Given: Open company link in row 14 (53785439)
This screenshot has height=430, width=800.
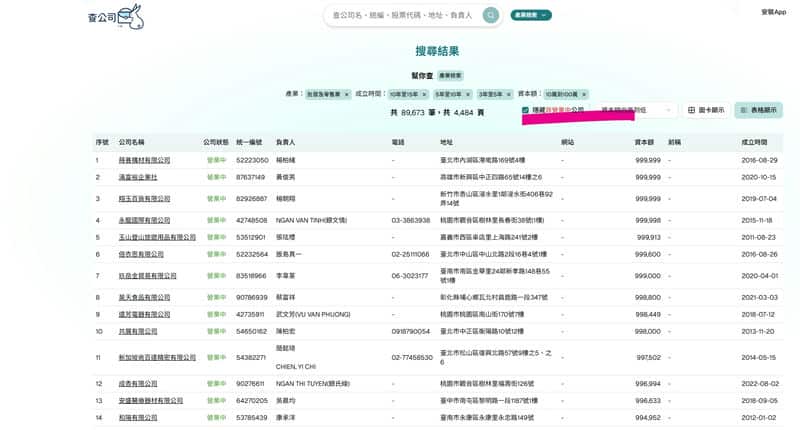Looking at the screenshot, I should pos(138,417).
